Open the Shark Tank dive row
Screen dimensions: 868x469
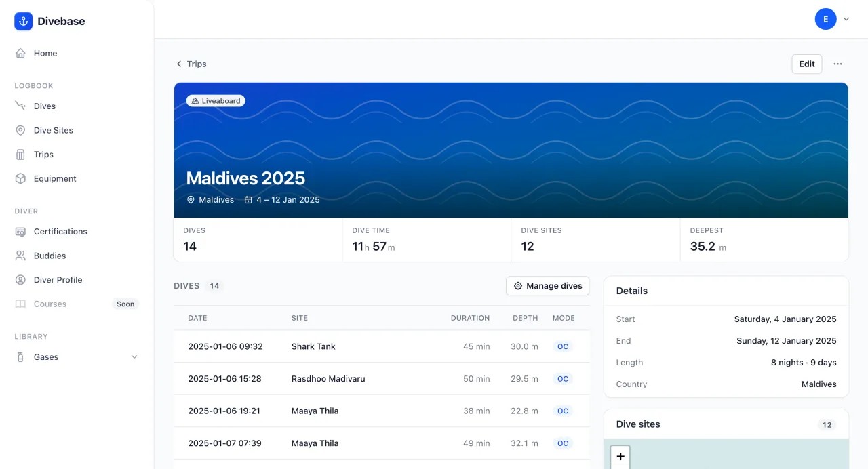382,346
